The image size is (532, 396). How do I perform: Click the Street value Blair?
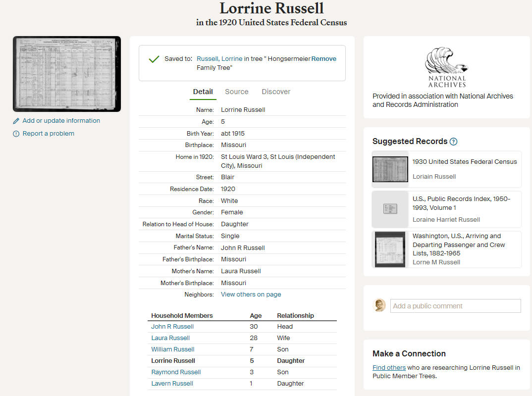[x=227, y=177]
